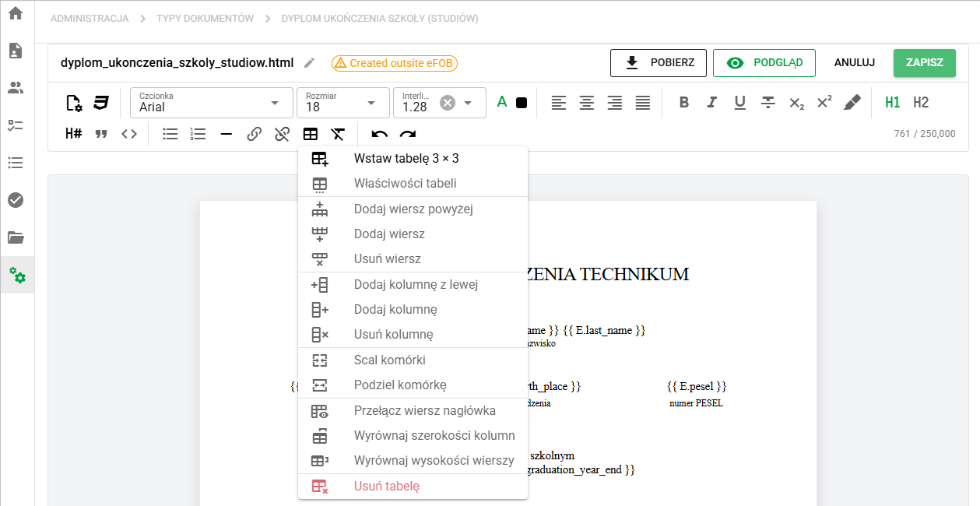Image resolution: width=980 pixels, height=506 pixels.
Task: Toggle underline formatting
Action: [740, 103]
